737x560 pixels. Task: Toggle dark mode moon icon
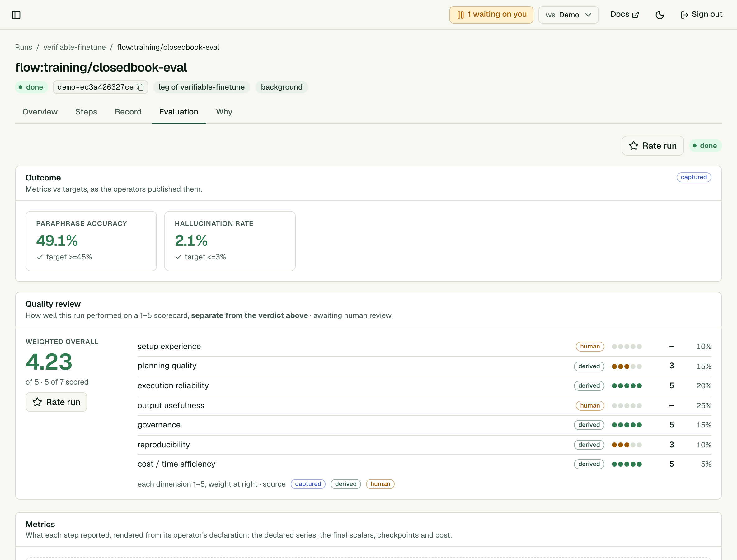coord(659,15)
